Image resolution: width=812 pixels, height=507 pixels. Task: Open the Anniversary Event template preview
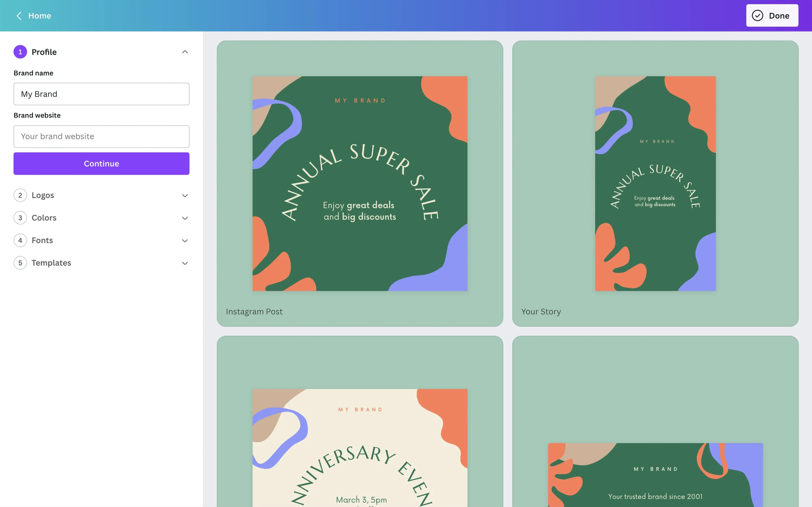pyautogui.click(x=360, y=448)
